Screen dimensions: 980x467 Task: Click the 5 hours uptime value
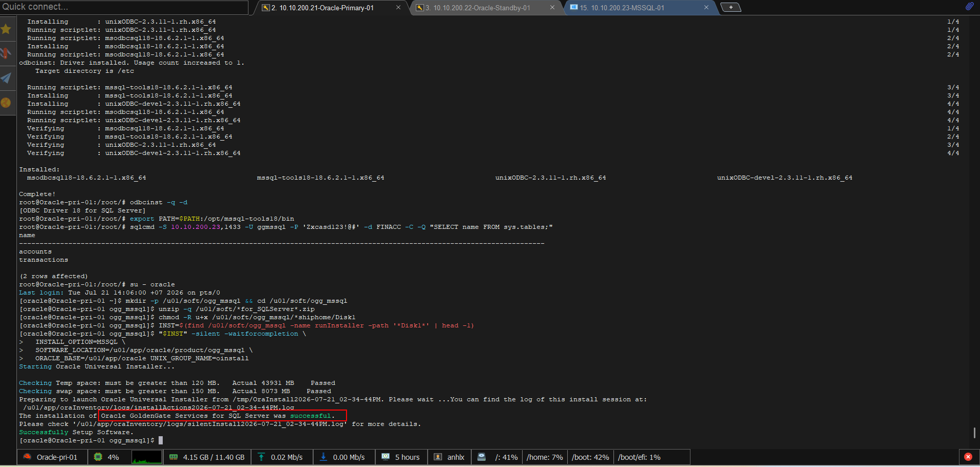tap(408, 457)
